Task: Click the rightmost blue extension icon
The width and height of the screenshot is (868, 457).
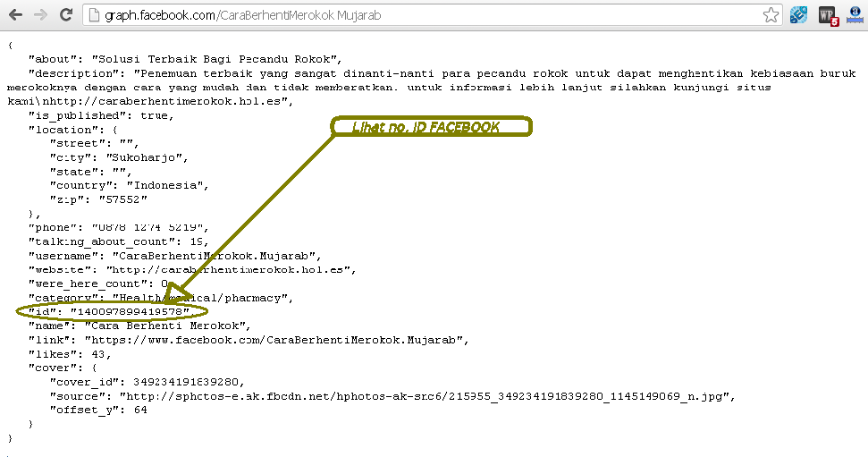Action: [855, 15]
